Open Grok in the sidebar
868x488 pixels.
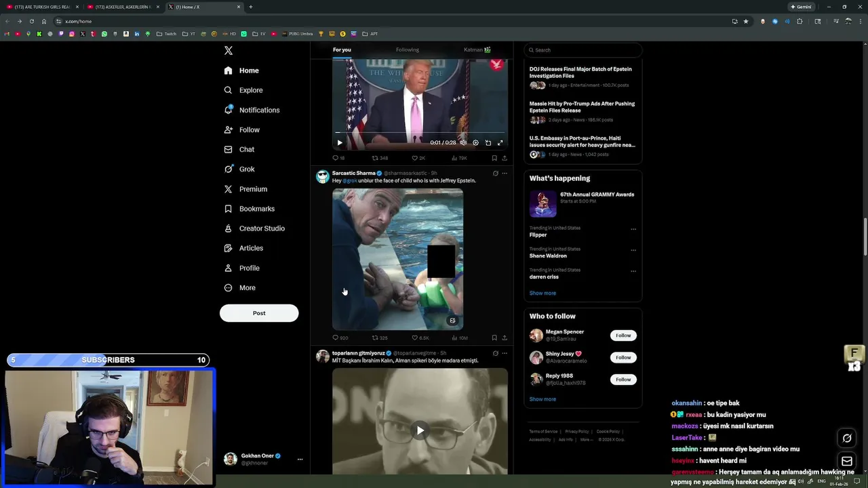(x=239, y=169)
